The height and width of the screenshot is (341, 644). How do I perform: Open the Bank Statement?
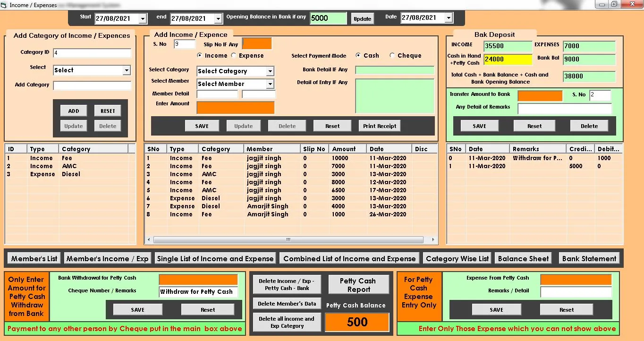tap(589, 258)
